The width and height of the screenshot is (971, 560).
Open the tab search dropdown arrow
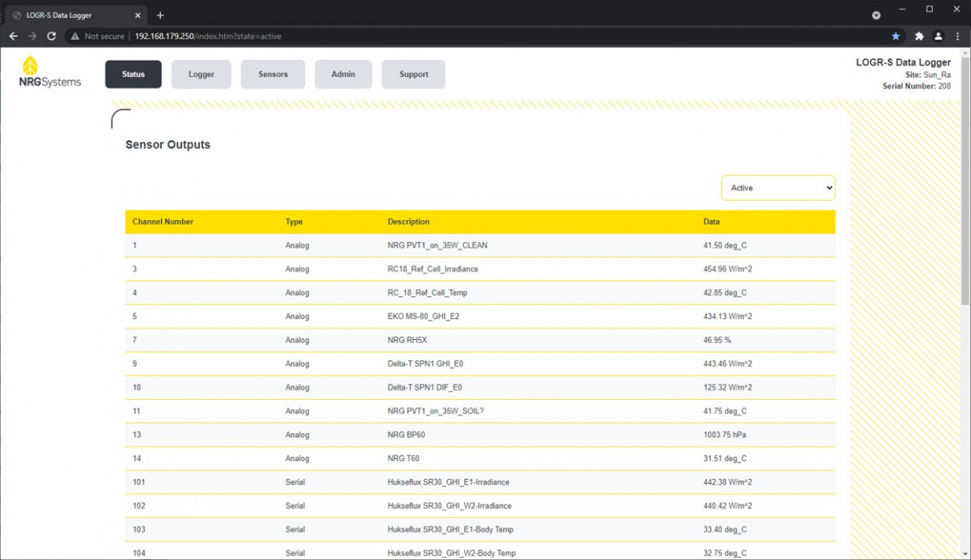coord(876,15)
